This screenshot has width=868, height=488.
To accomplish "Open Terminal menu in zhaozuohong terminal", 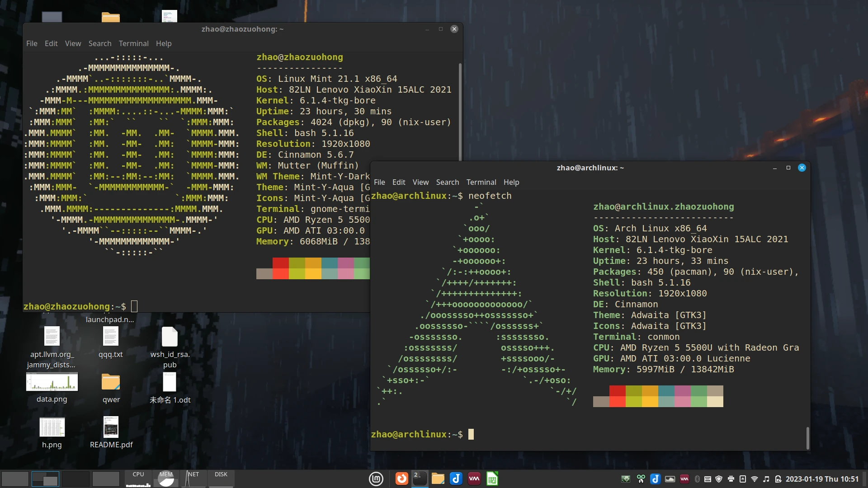I will pos(133,43).
